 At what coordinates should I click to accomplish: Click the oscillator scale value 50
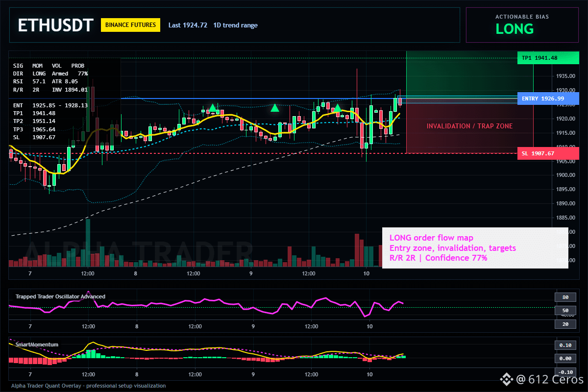[x=565, y=311]
